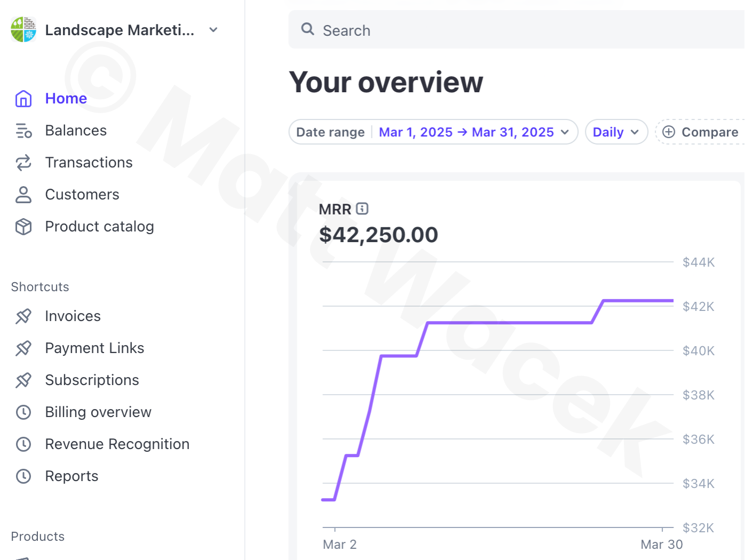745x560 pixels.
Task: Click the Compare button
Action: click(x=701, y=132)
